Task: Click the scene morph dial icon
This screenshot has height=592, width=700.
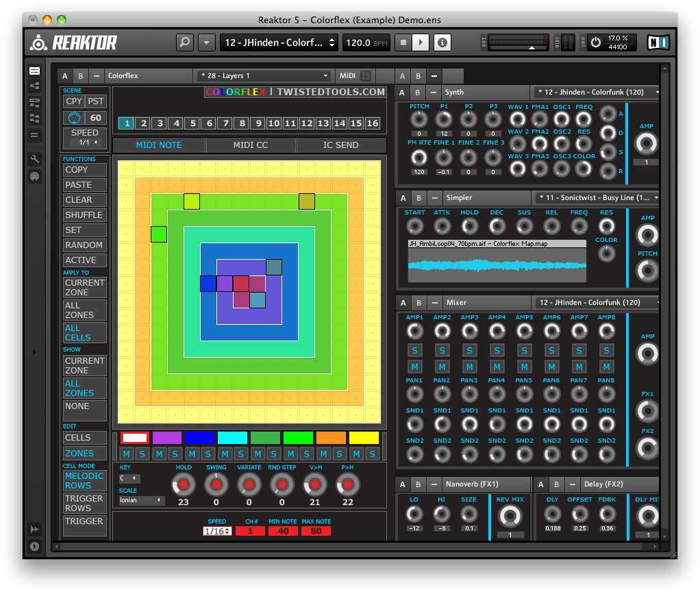Action: tap(75, 118)
